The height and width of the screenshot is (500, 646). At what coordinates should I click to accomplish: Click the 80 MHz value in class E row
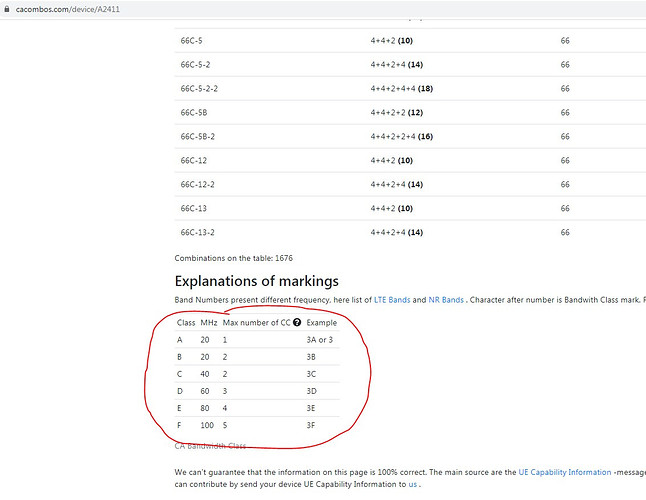(205, 408)
